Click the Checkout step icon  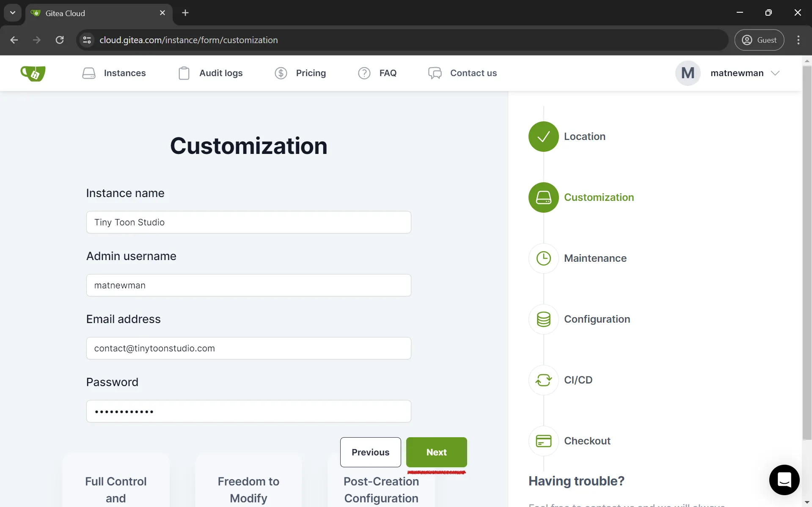click(543, 441)
